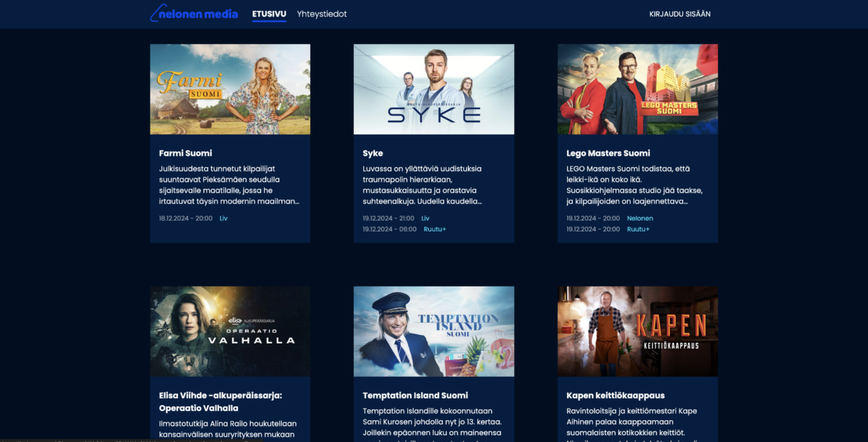Open the Yhteystiedot page
Viewport: 868px width, 442px height.
322,14
